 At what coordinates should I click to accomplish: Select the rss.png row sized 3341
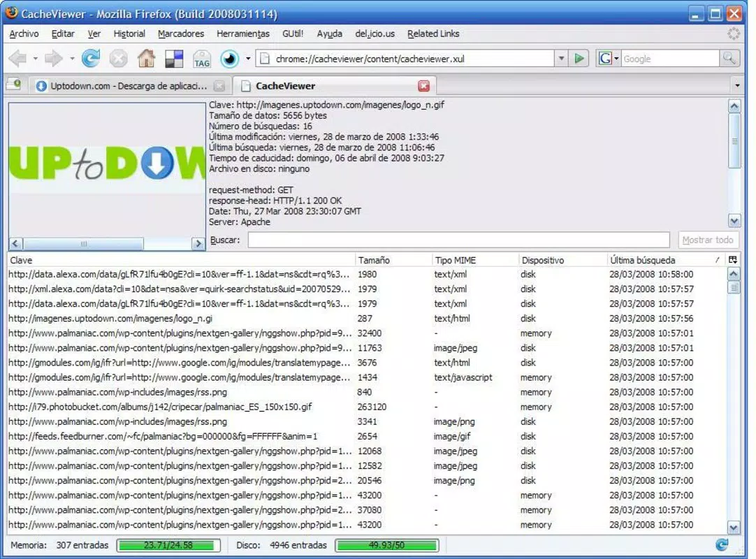pyautogui.click(x=366, y=422)
